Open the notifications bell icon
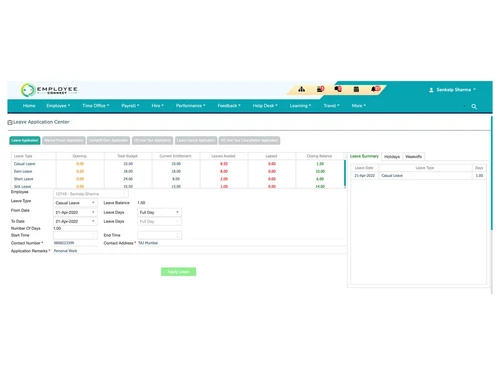Image resolution: width=500 pixels, height=375 pixels. (x=375, y=89)
